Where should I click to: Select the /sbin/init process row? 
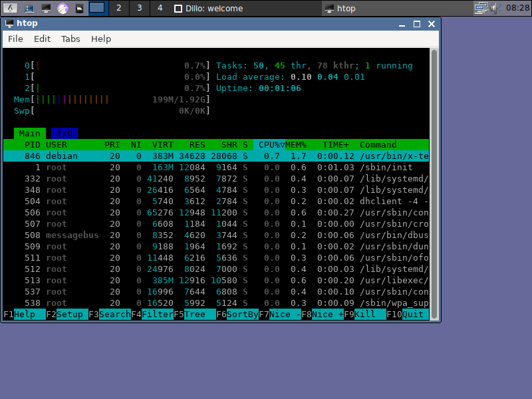point(216,168)
